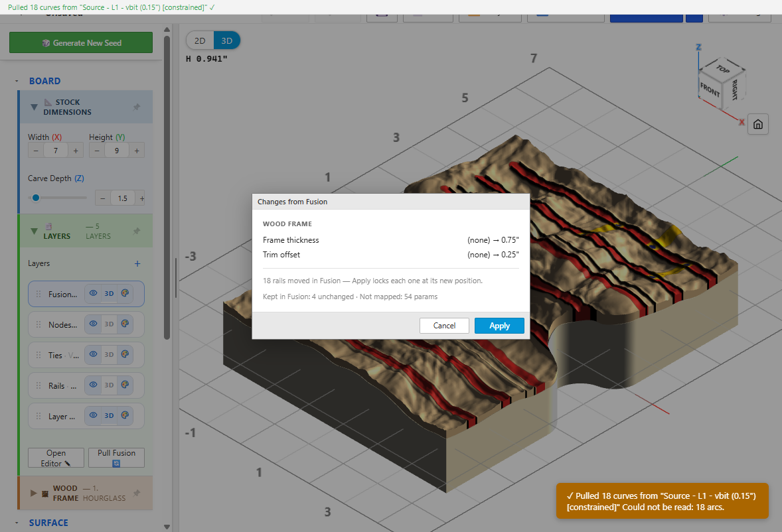Collapse the SURFACE group
This screenshot has height=532, width=782.
tap(17, 523)
